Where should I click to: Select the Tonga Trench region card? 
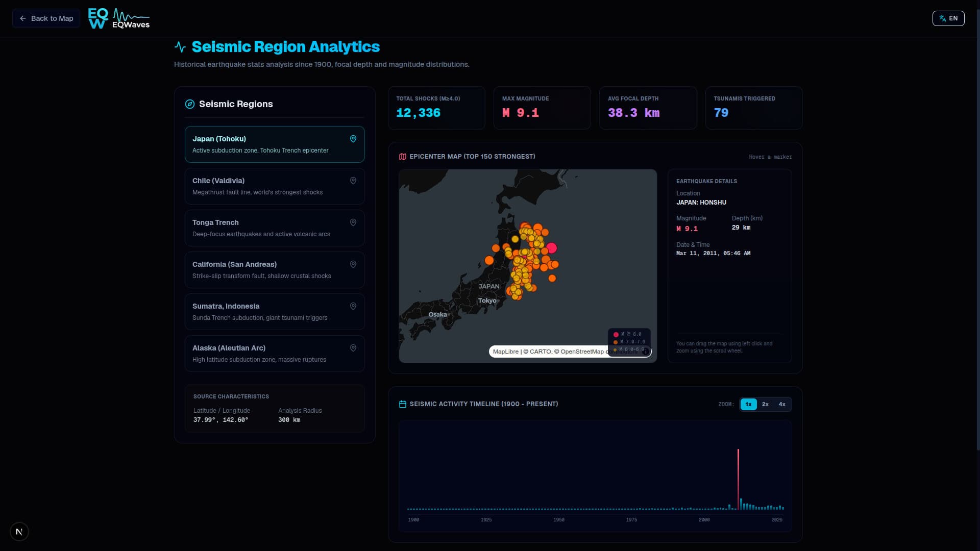(275, 228)
